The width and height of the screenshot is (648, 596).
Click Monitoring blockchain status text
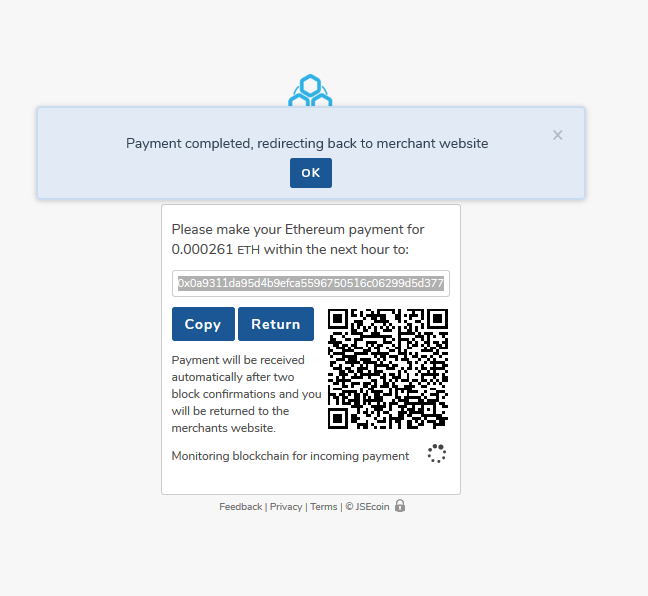[x=290, y=456]
